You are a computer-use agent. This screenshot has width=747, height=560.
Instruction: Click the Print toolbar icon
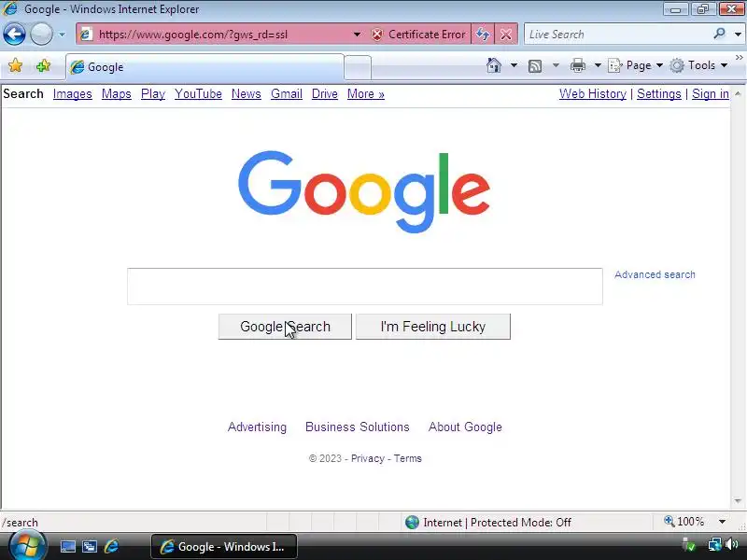click(578, 65)
